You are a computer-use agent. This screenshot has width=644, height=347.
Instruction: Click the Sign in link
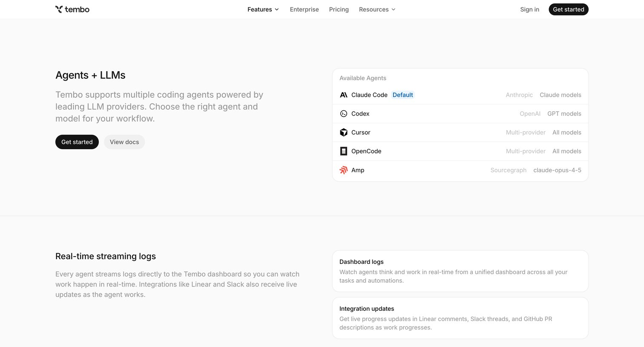coord(529,9)
